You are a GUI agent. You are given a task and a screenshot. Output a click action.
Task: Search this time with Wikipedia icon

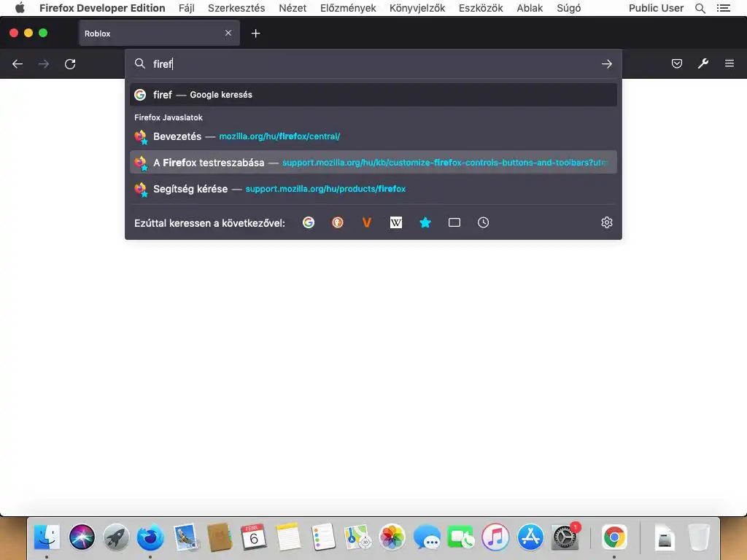point(396,222)
